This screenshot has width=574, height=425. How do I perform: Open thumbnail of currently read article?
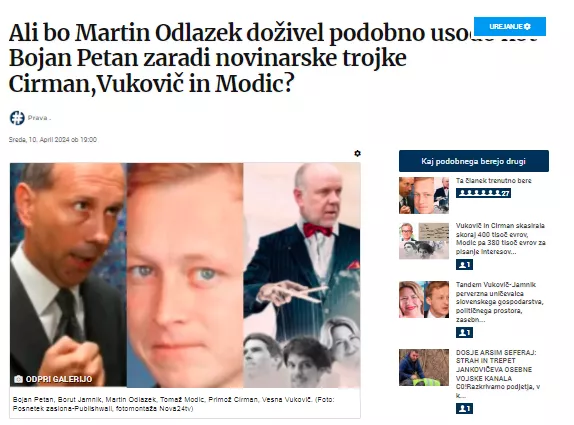point(424,195)
